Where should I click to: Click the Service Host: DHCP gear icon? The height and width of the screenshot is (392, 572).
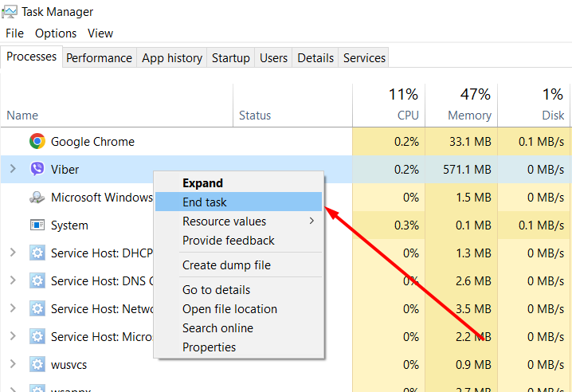(37, 253)
